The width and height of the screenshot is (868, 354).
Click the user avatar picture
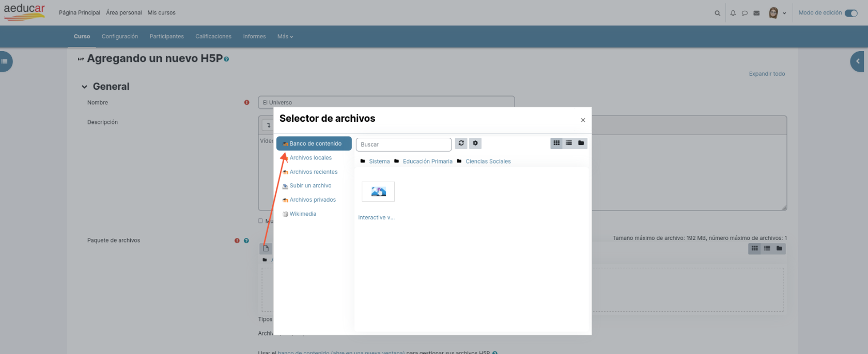[773, 13]
